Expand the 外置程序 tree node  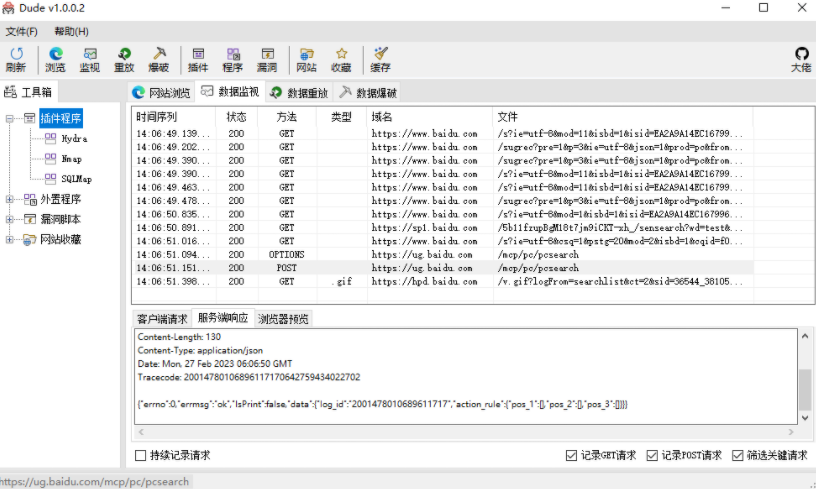[x=9, y=199]
